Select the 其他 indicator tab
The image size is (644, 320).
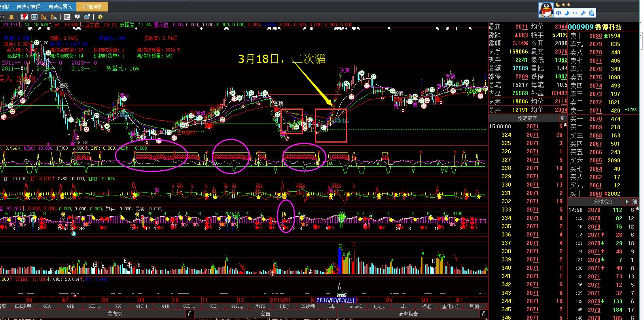point(474,306)
